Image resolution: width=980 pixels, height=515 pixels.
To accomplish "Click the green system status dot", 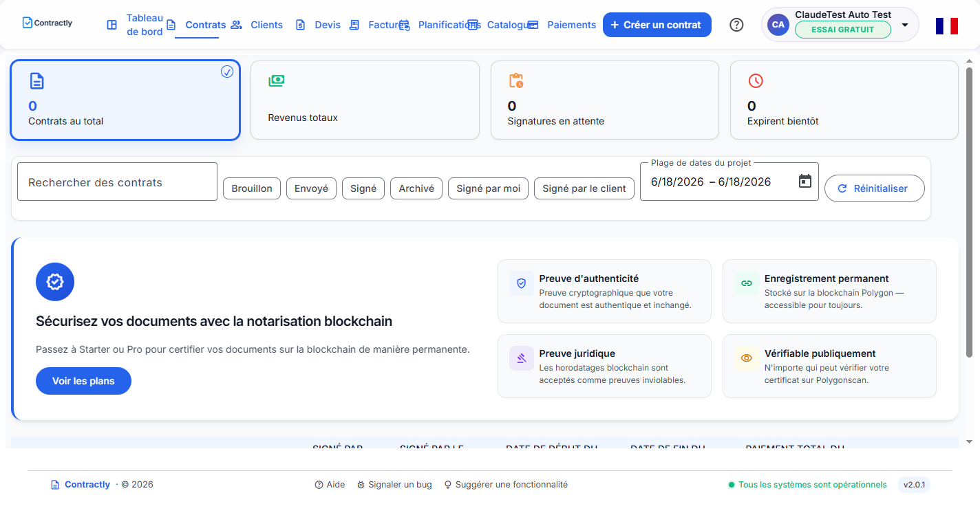I will click(732, 485).
